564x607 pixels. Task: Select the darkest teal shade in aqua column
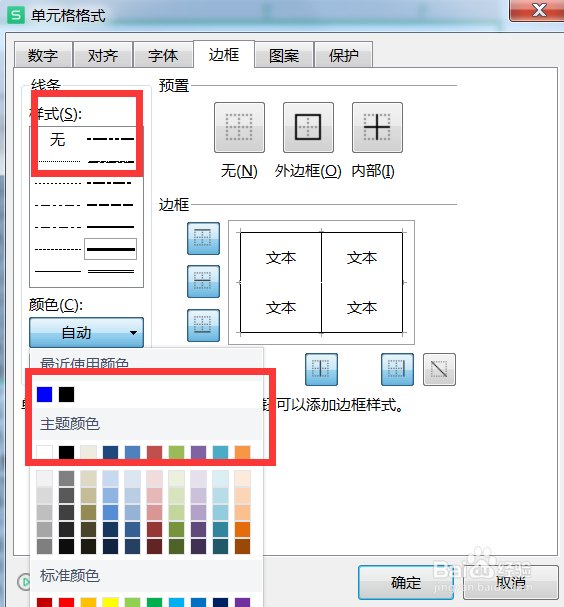(220, 546)
